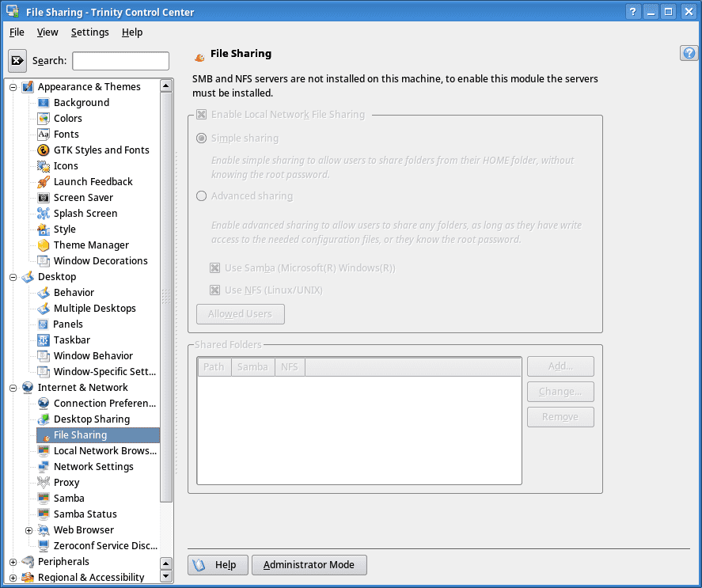Screen dimensions: 702x588
Task: Open Zeroconf Service Discovery icon
Action: 44,546
